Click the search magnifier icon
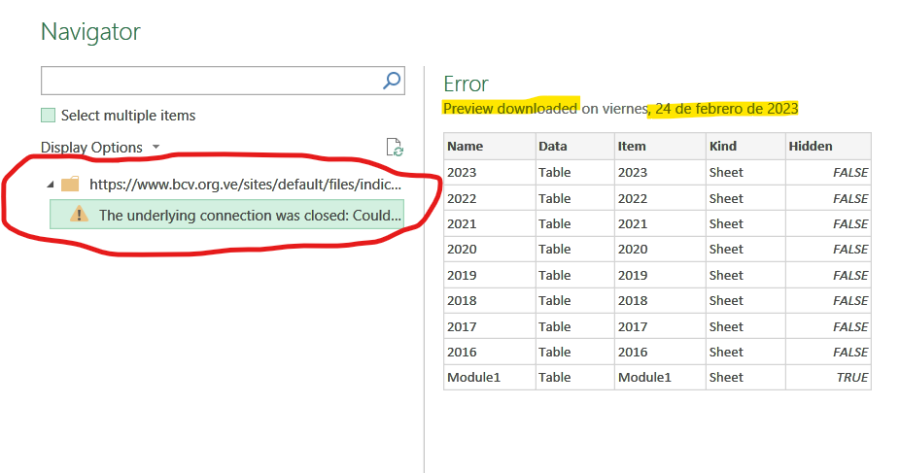Screen dimensions: 900x473 pos(391,80)
